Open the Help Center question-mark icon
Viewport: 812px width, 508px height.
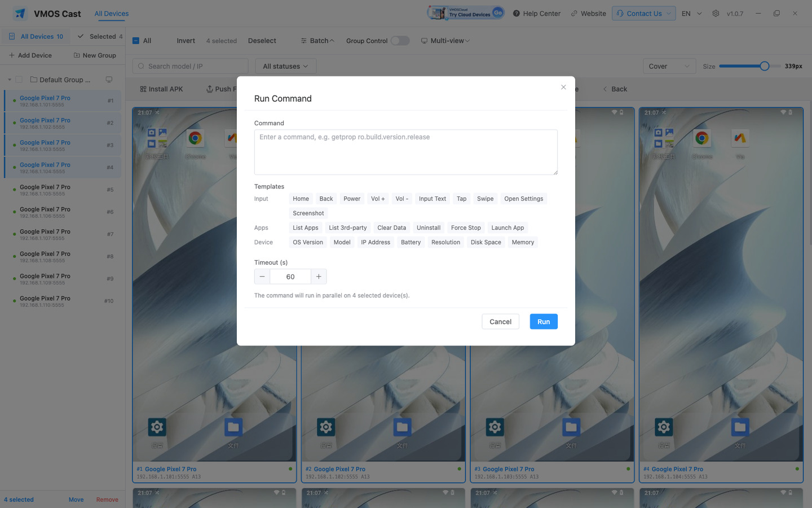click(516, 14)
